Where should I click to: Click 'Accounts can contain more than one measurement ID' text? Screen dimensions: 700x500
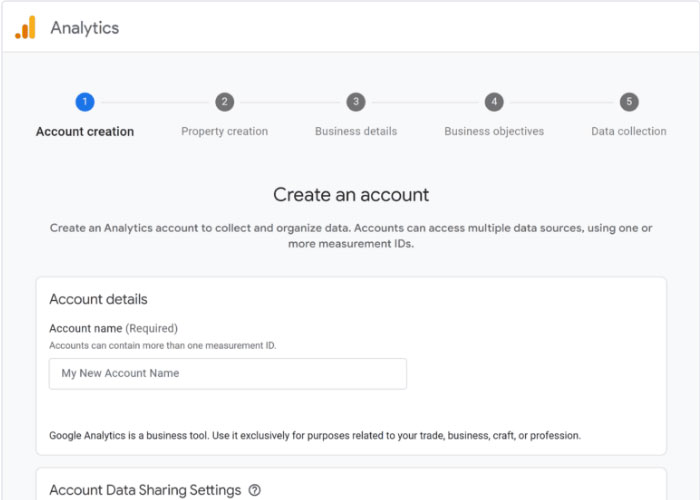tap(162, 346)
